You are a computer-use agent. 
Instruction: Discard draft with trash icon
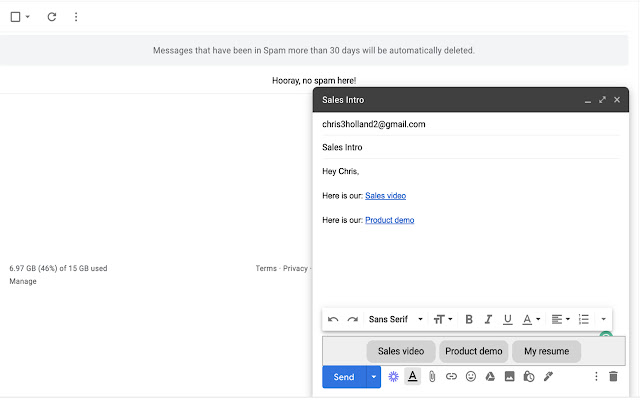(x=613, y=377)
